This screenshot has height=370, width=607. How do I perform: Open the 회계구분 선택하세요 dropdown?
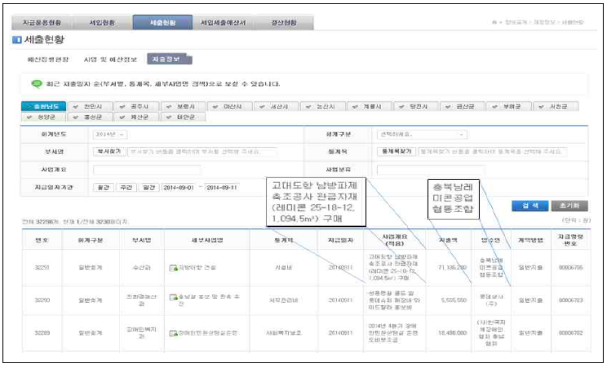[422, 134]
